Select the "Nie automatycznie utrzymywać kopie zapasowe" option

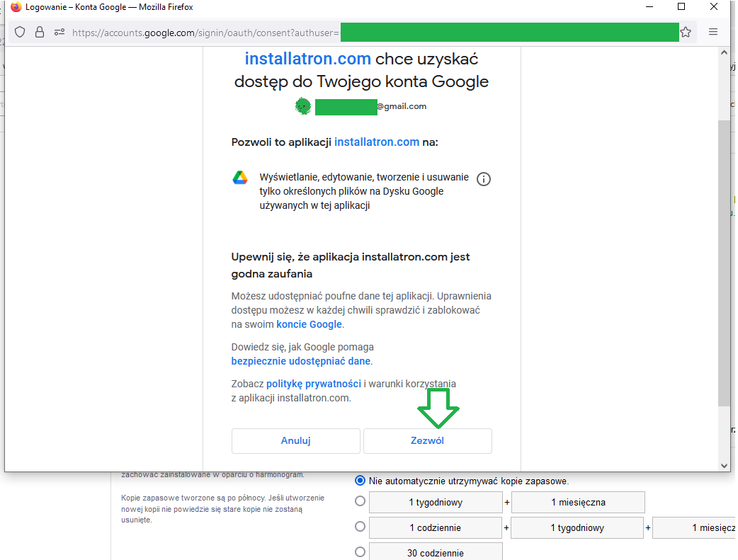(361, 481)
